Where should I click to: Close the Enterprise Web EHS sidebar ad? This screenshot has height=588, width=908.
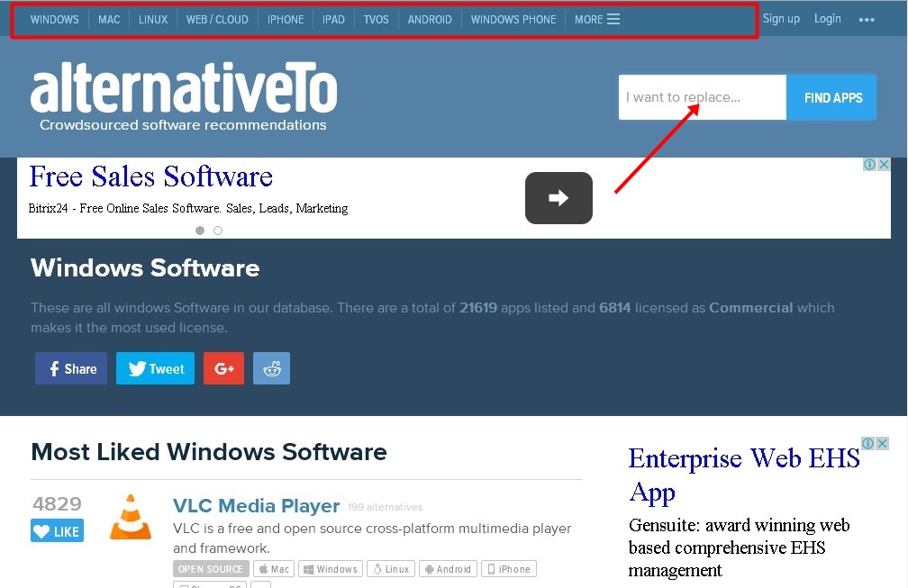[882, 443]
